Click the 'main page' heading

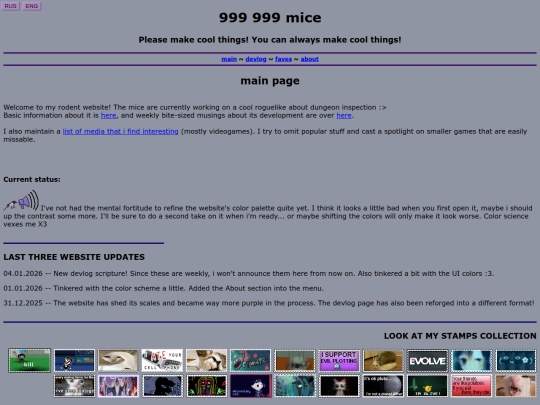pos(270,81)
